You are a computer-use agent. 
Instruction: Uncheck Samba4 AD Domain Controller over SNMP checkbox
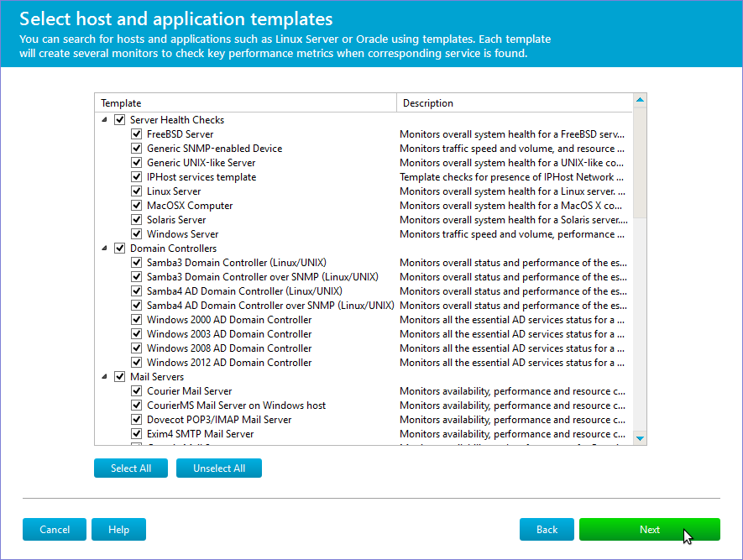137,305
